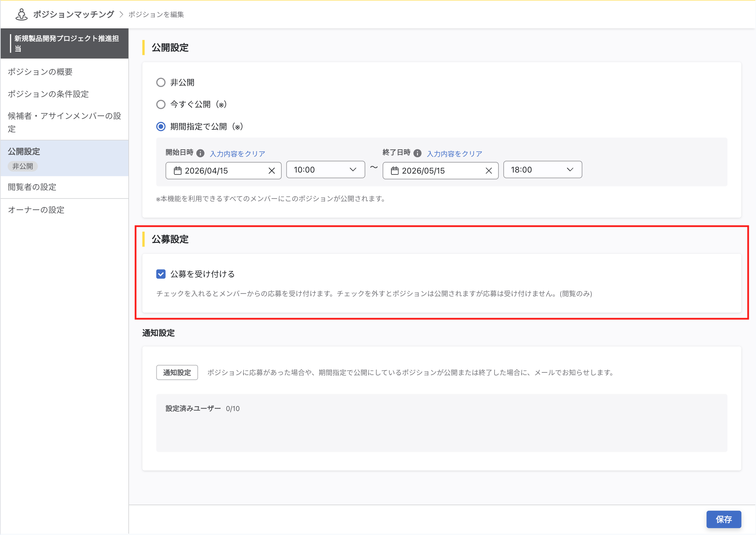
Task: Open the 10:00 start time dropdown
Action: pos(352,169)
